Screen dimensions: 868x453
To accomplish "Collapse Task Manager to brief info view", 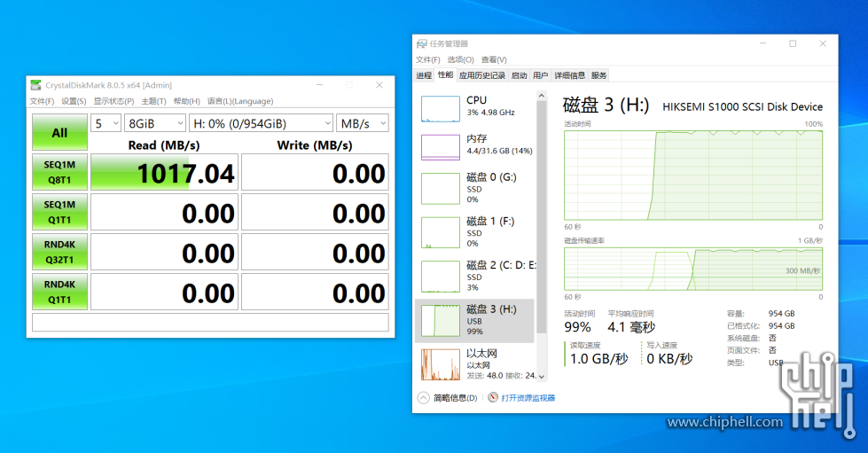I will [x=447, y=398].
